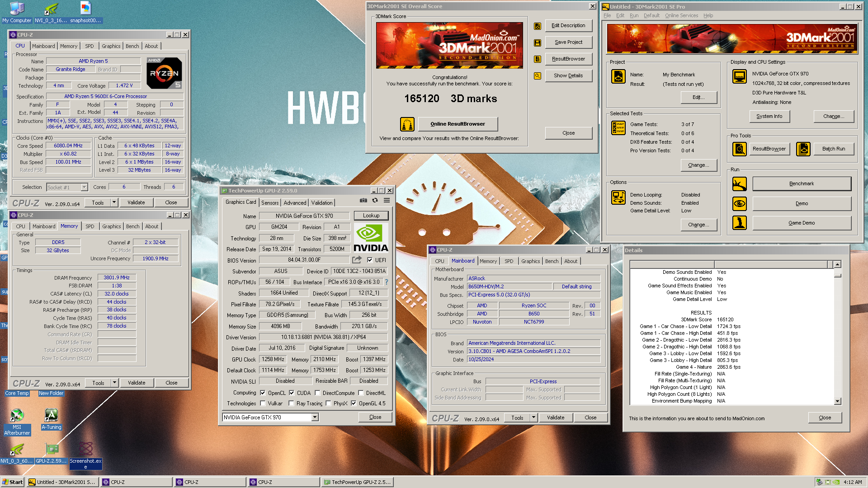
Task: Click Lookup button in GPU-Z
Action: click(x=371, y=216)
